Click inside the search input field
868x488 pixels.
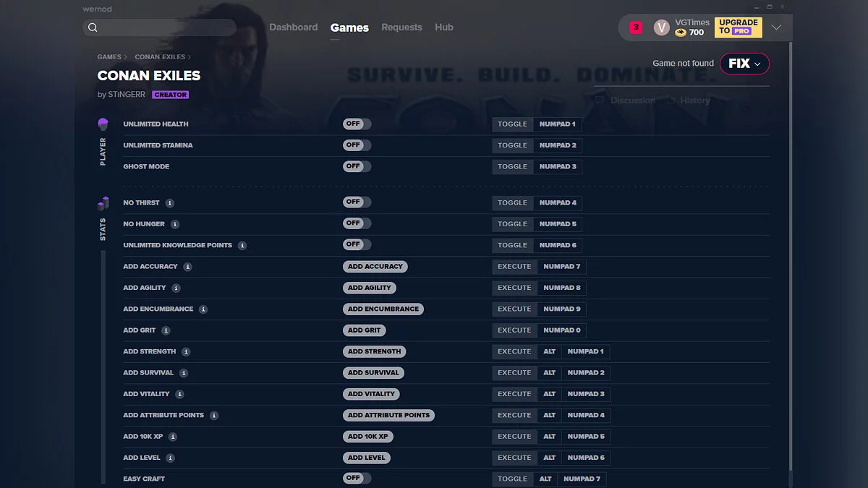[160, 27]
